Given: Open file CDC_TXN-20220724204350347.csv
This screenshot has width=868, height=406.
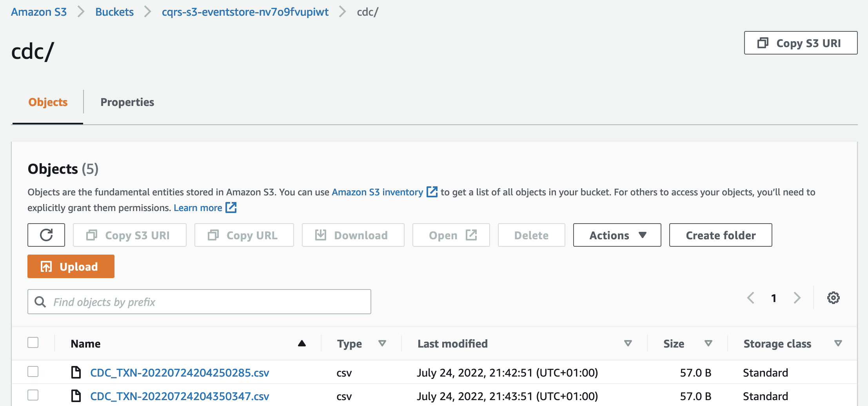Looking at the screenshot, I should pyautogui.click(x=180, y=396).
